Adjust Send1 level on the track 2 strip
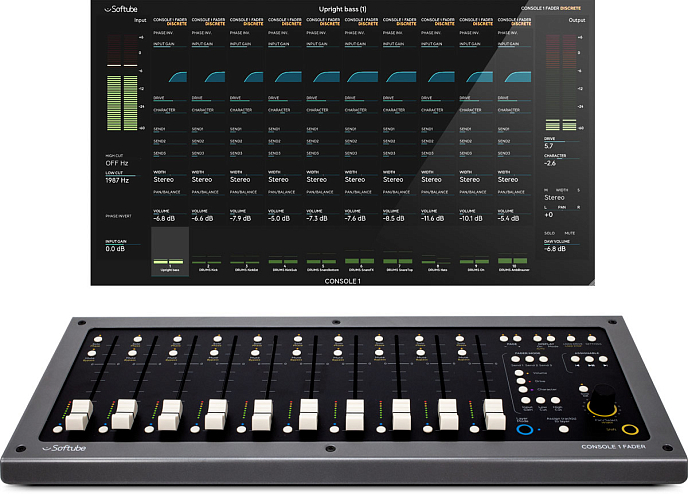Screen dimensions: 688x494 point(208,131)
